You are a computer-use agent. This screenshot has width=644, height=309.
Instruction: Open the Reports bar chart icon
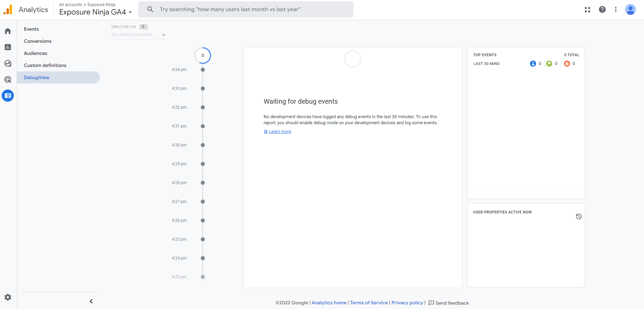pos(8,47)
